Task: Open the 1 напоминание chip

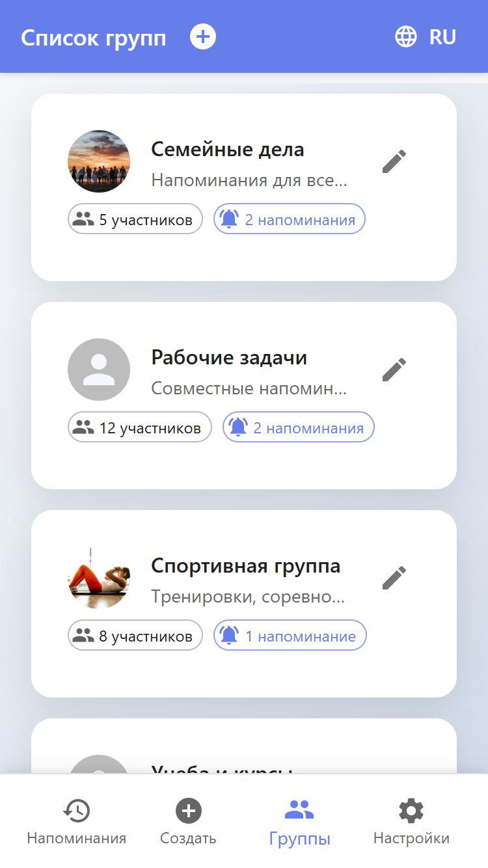Action: [290, 636]
